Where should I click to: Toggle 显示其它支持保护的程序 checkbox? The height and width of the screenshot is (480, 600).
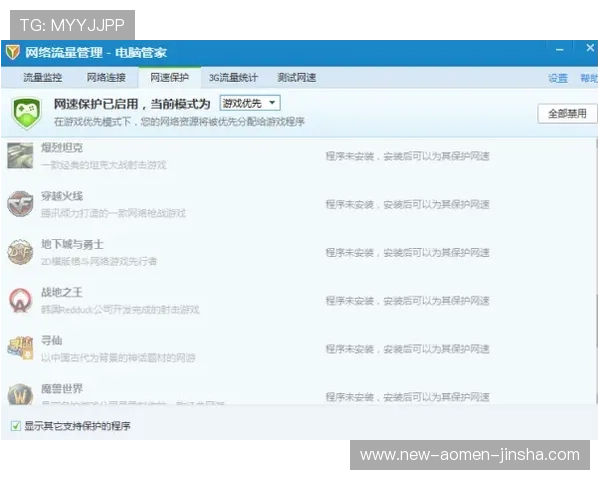tap(16, 426)
